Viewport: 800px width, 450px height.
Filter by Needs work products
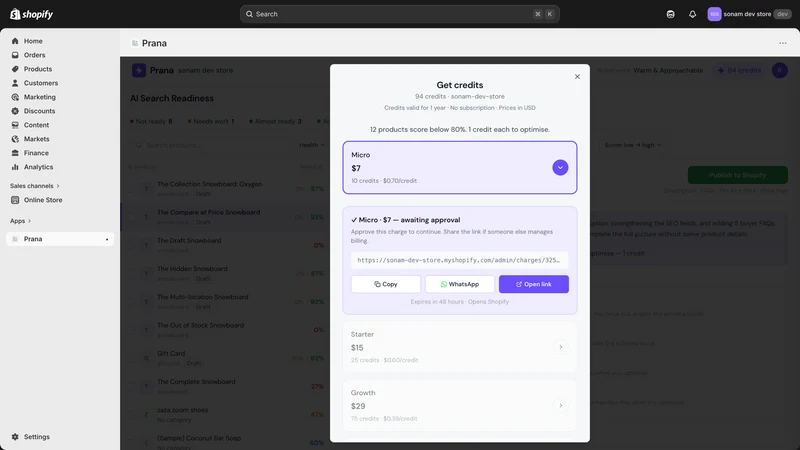(211, 121)
